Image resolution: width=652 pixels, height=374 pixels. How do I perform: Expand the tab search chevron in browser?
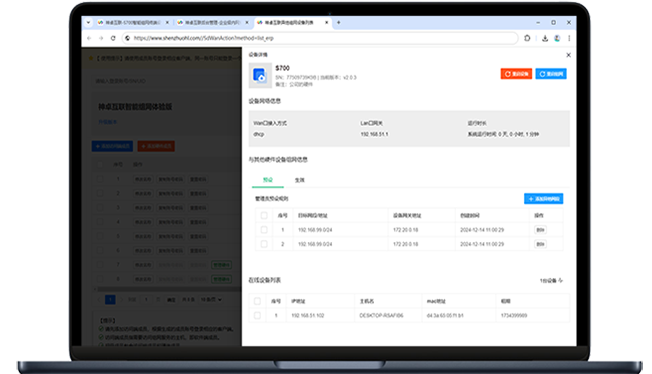click(x=88, y=22)
